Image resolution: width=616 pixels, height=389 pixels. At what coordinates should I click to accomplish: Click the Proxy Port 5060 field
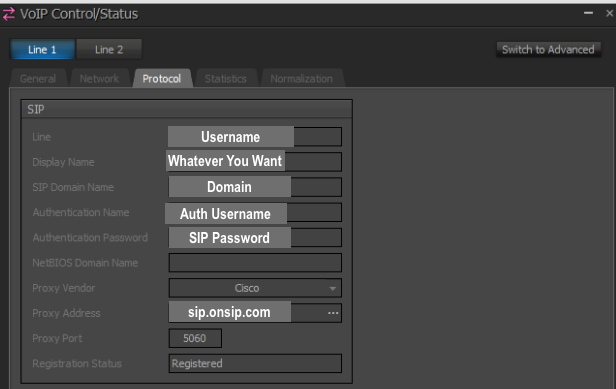[x=195, y=338]
